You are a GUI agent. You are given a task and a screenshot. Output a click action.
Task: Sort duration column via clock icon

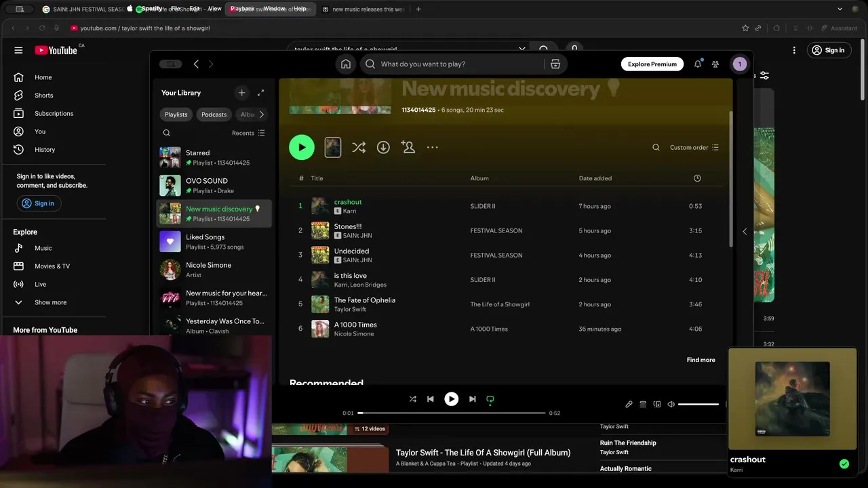[x=697, y=178]
